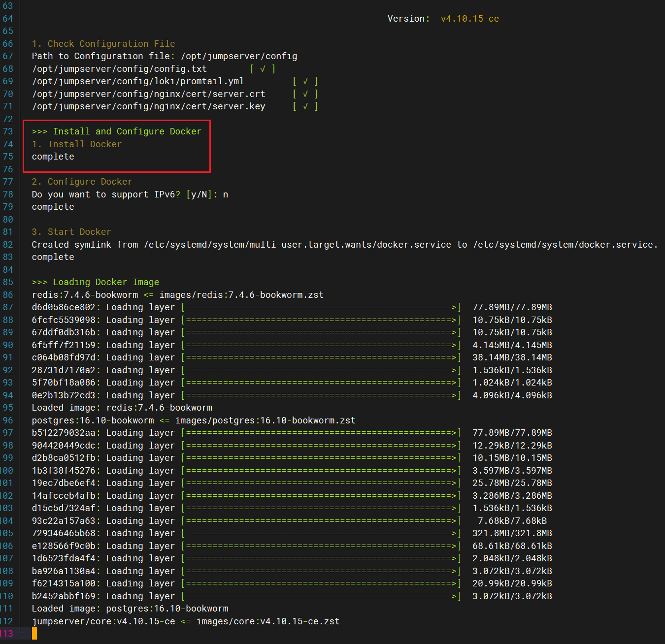Click layer ID d2b8ca0512fb
This screenshot has width=665, height=644.
[64, 458]
